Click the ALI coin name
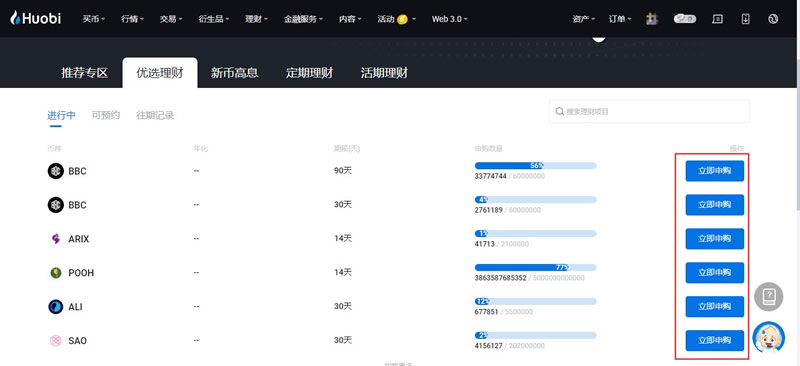 click(x=76, y=307)
